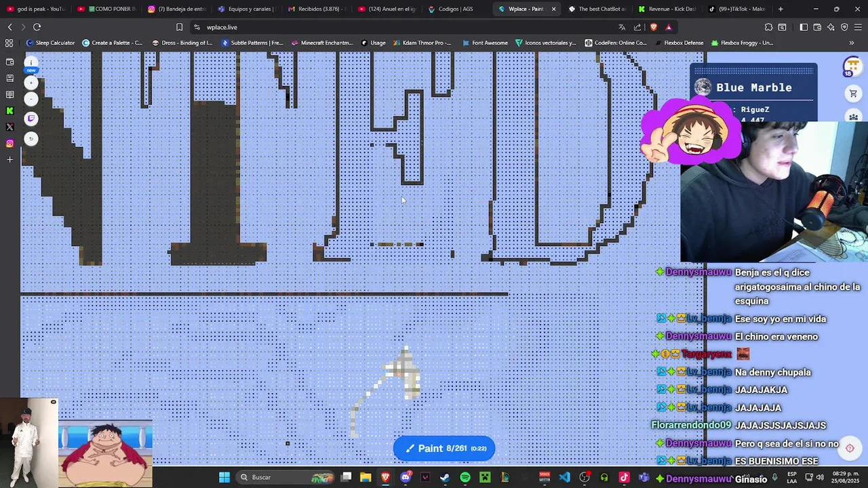Viewport: 868px width, 488px height.
Task: Switch to the Recibidos (3.876) tab
Action: pyautogui.click(x=317, y=9)
